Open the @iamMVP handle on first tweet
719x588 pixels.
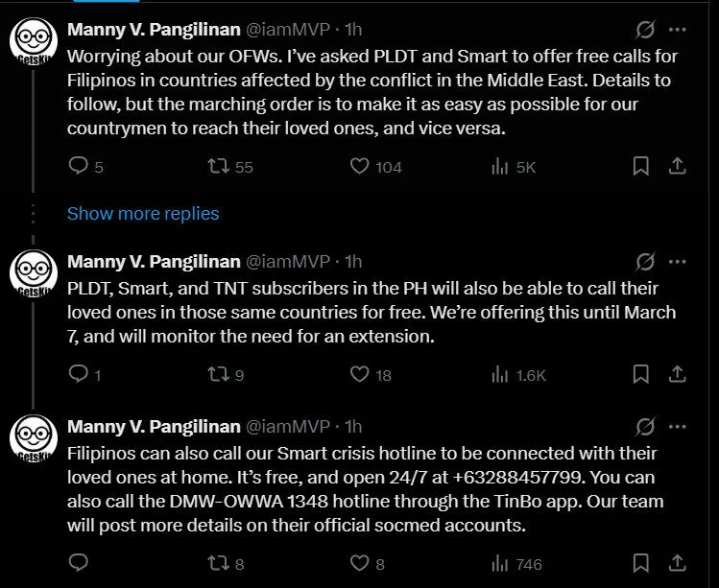point(288,29)
